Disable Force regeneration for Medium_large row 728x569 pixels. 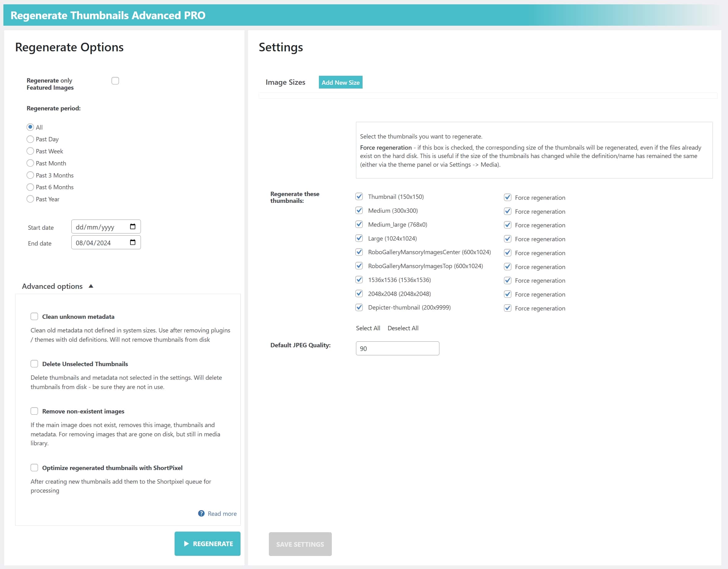[x=507, y=225]
